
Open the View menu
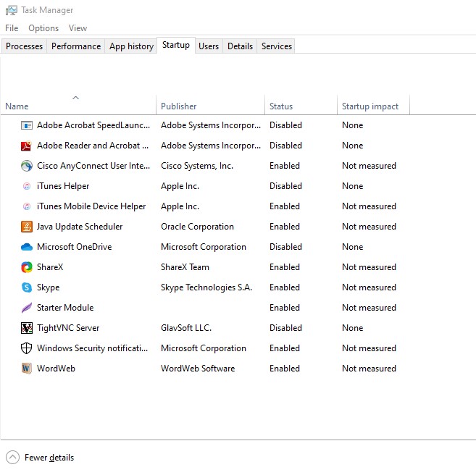point(78,28)
